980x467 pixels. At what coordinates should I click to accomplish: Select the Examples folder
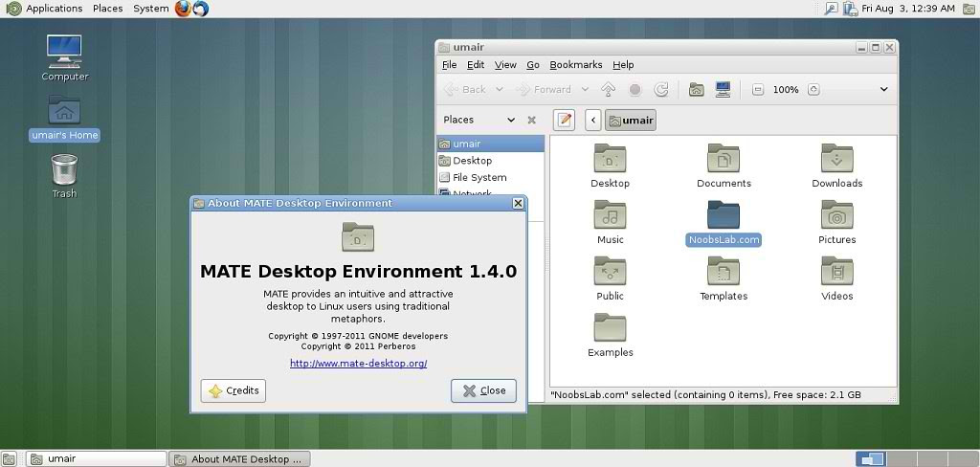[610, 335]
